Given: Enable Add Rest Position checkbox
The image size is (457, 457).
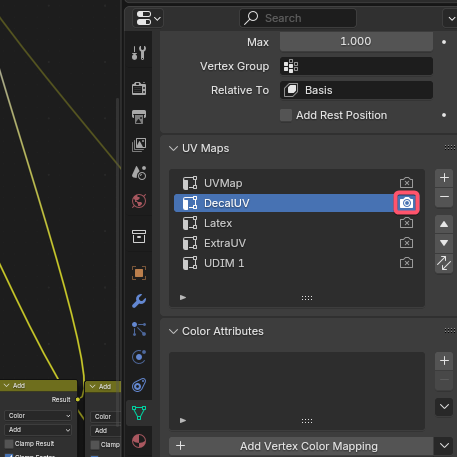Looking at the screenshot, I should (286, 115).
